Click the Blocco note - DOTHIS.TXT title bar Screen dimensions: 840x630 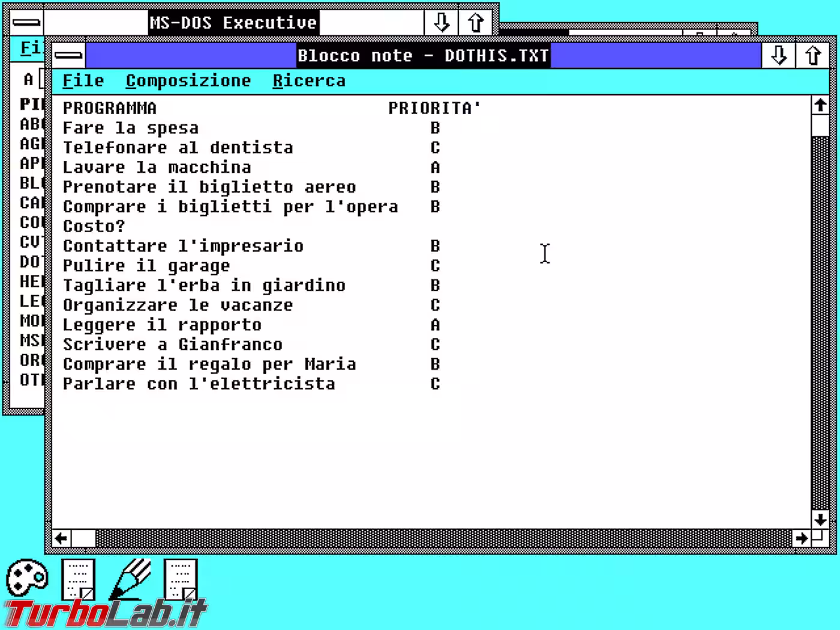(x=423, y=55)
